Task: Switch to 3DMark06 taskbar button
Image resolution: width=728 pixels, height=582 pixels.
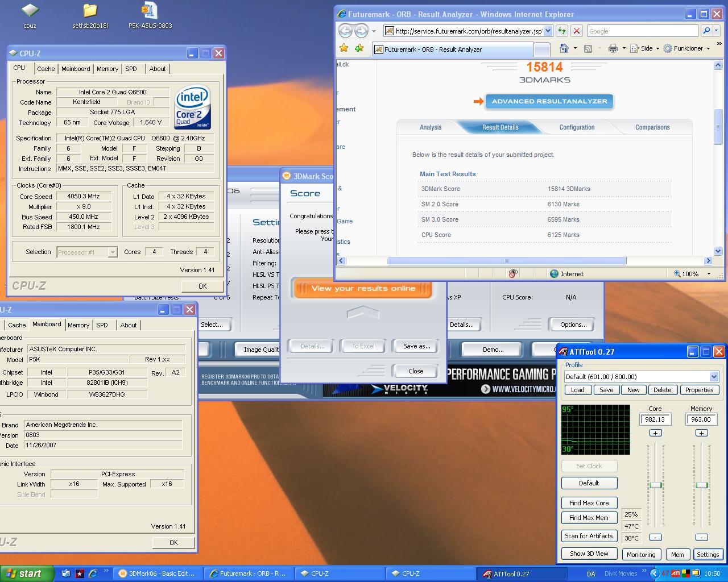Action: coord(158,573)
